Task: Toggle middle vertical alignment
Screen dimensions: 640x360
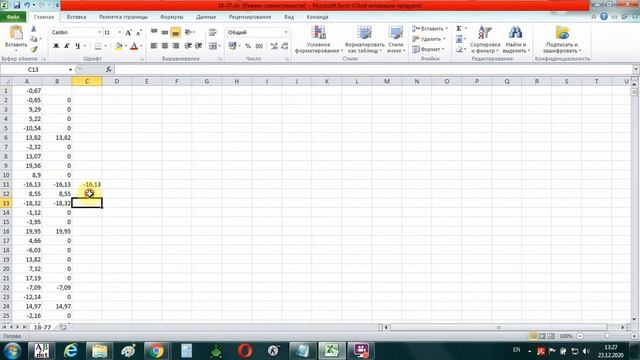Action: (x=165, y=32)
